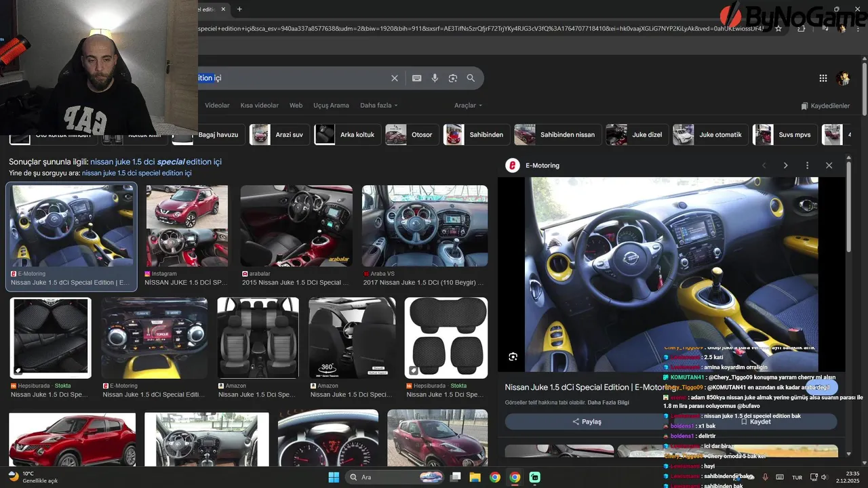Launch File Explorer from the taskbar
868x488 pixels.
(475, 477)
